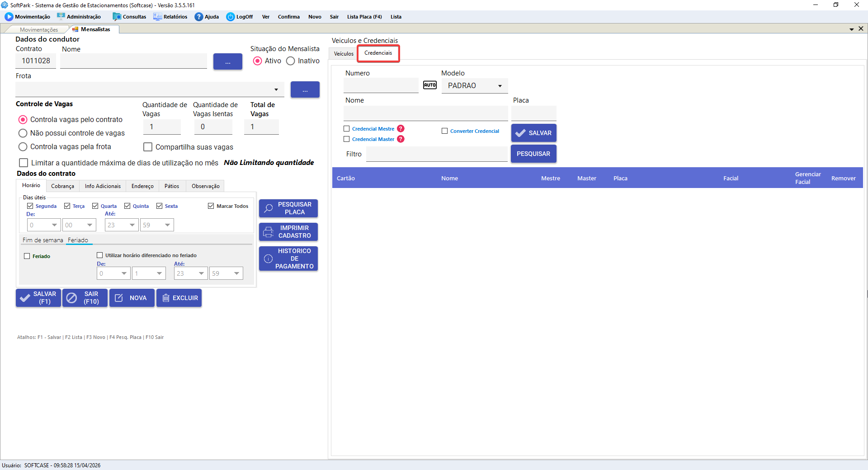Switch to the Movimentações tab
Screen dimensions: 868x470
tap(39, 30)
